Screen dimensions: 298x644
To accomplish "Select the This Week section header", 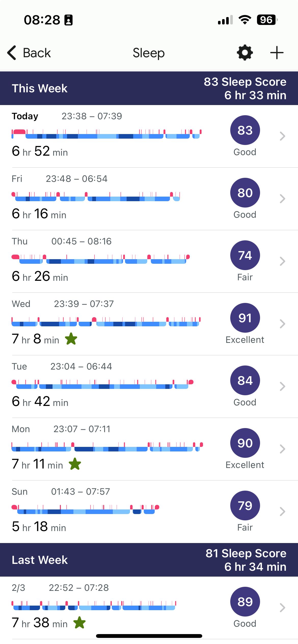I will coord(40,89).
